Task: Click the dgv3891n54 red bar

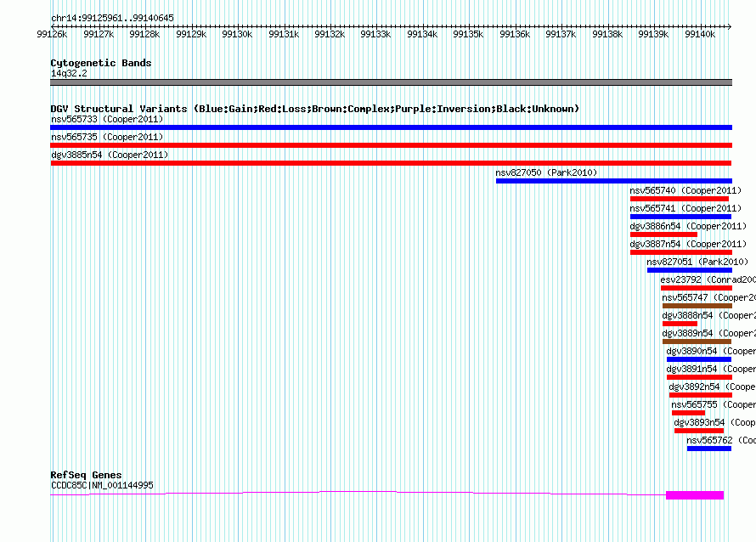Action: tap(700, 377)
